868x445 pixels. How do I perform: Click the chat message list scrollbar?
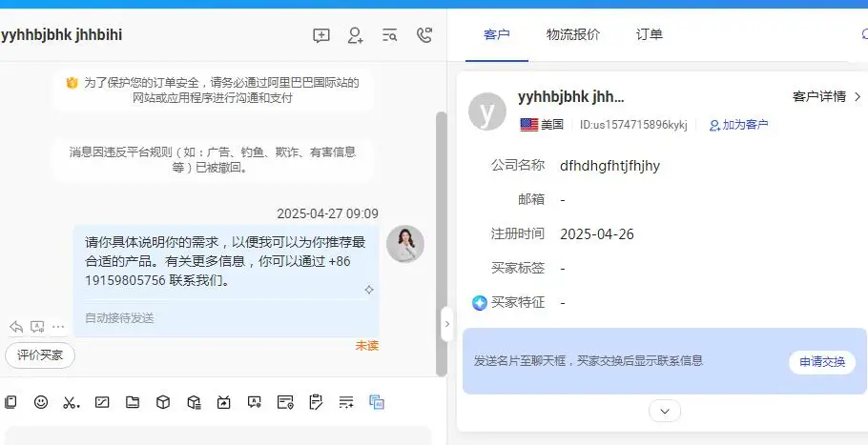click(x=442, y=243)
